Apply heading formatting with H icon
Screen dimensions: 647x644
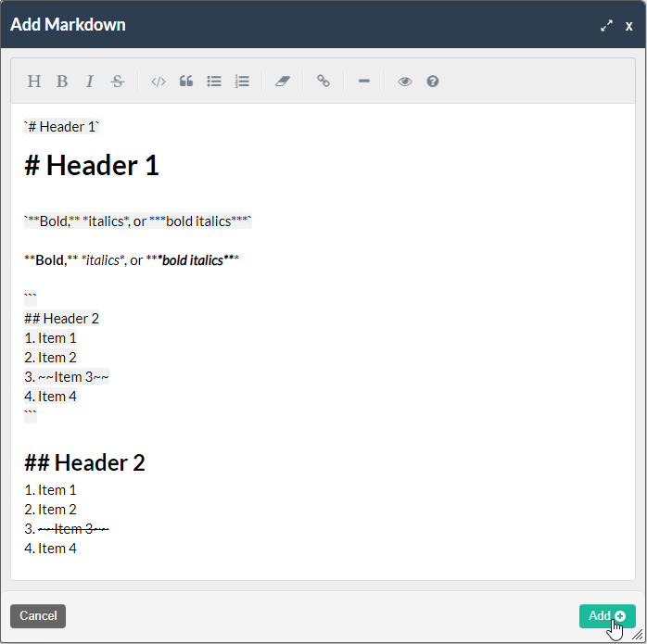pos(34,82)
